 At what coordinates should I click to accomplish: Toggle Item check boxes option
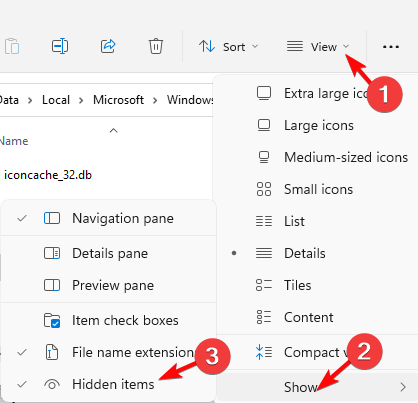pyautogui.click(x=109, y=320)
